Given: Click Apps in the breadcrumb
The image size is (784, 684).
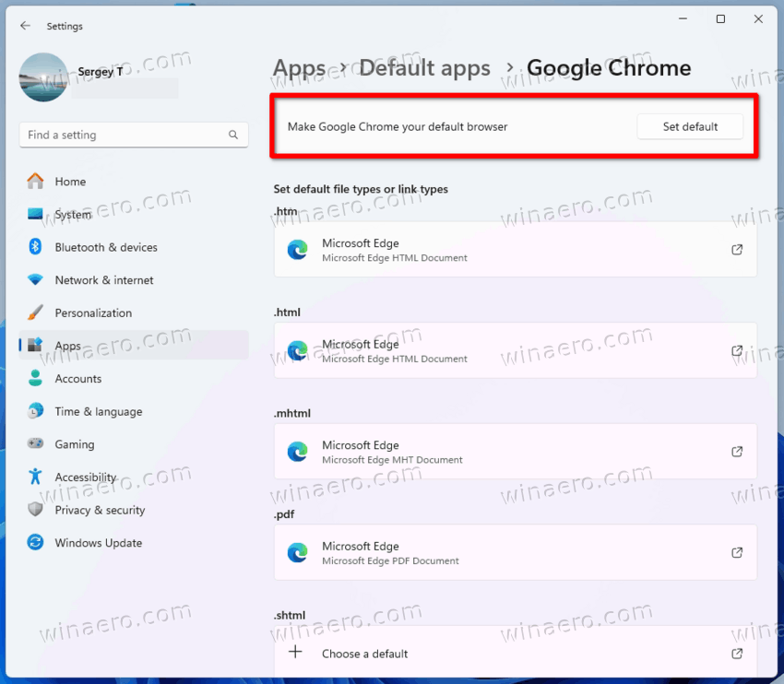Looking at the screenshot, I should (299, 68).
